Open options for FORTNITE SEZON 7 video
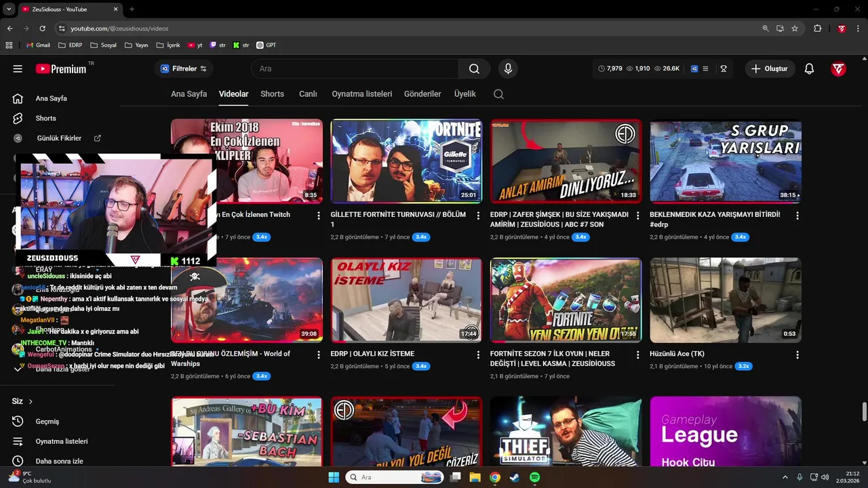This screenshot has height=488, width=868. point(637,354)
